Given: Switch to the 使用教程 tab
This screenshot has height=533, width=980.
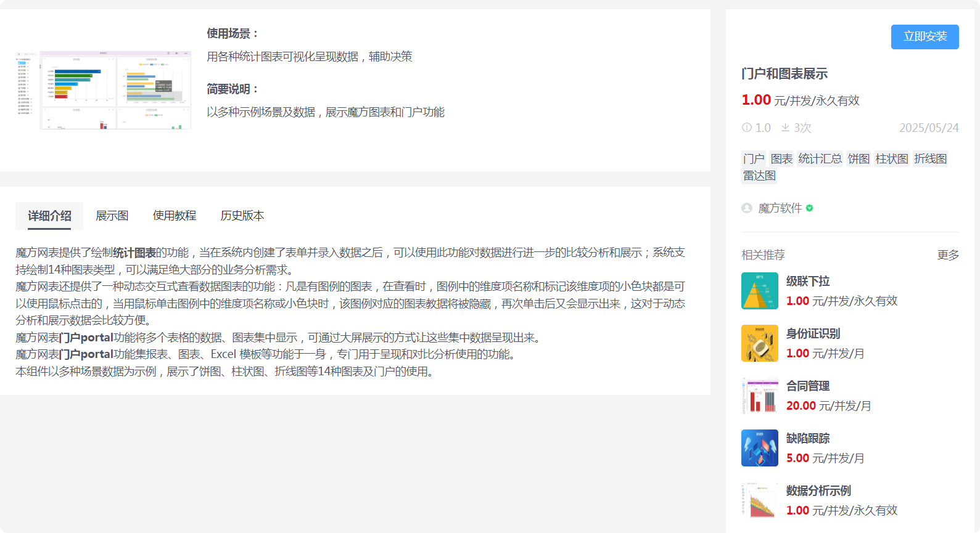Looking at the screenshot, I should tap(175, 216).
